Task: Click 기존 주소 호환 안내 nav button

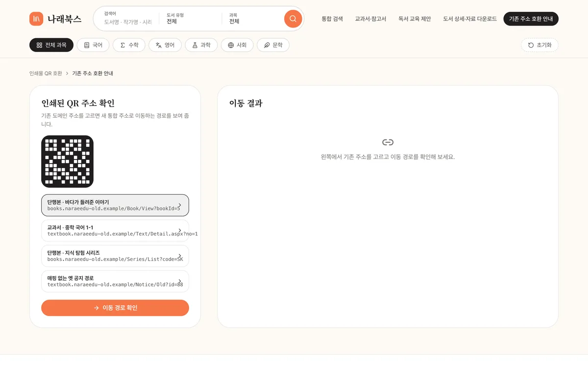Action: tap(531, 19)
